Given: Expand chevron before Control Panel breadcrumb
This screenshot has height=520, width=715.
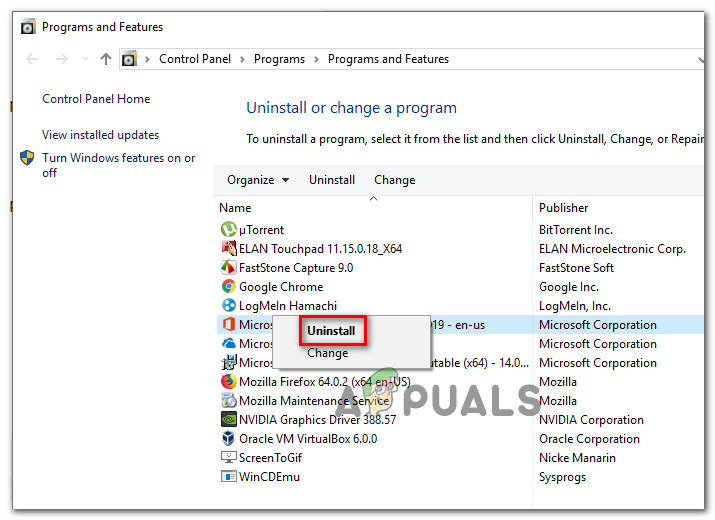Looking at the screenshot, I should click(147, 59).
